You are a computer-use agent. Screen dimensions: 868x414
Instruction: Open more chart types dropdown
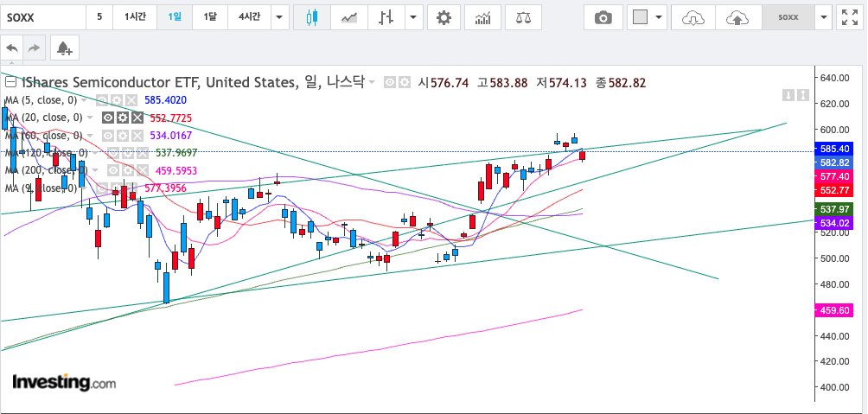(x=413, y=17)
